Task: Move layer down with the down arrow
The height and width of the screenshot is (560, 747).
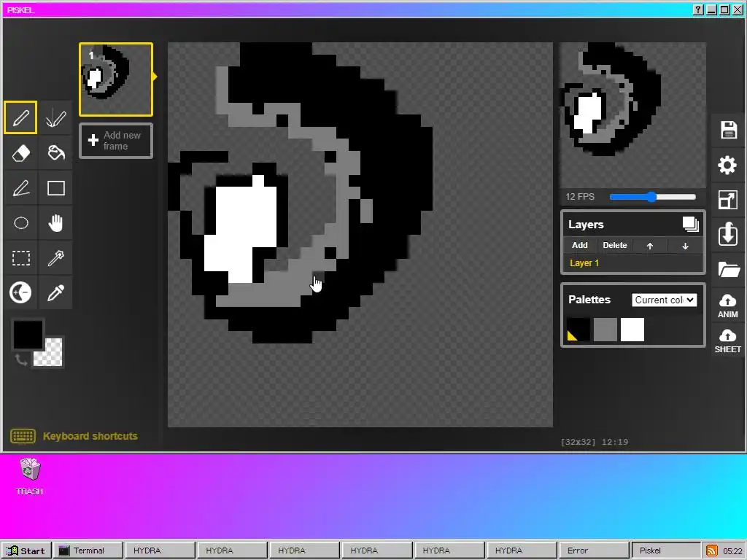Action: 685,246
